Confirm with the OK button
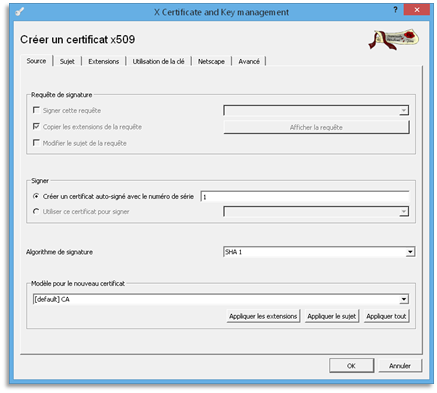The height and width of the screenshot is (393, 437). pyautogui.click(x=351, y=366)
